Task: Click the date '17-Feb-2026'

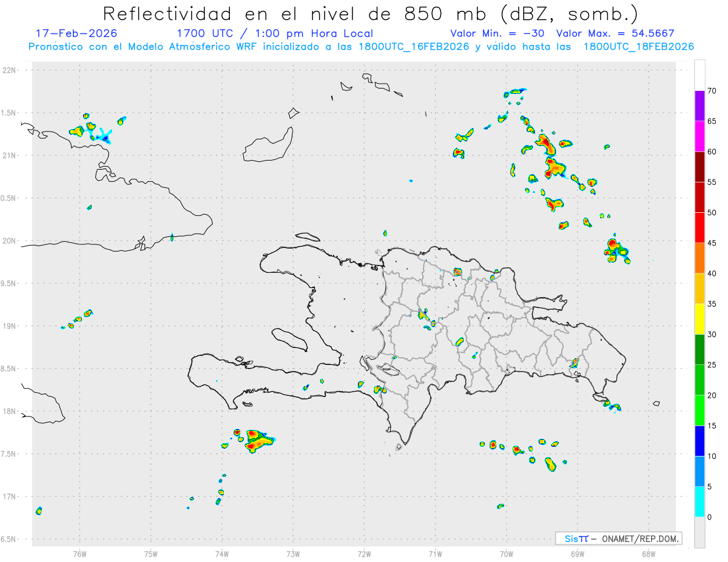Action: pos(76,33)
